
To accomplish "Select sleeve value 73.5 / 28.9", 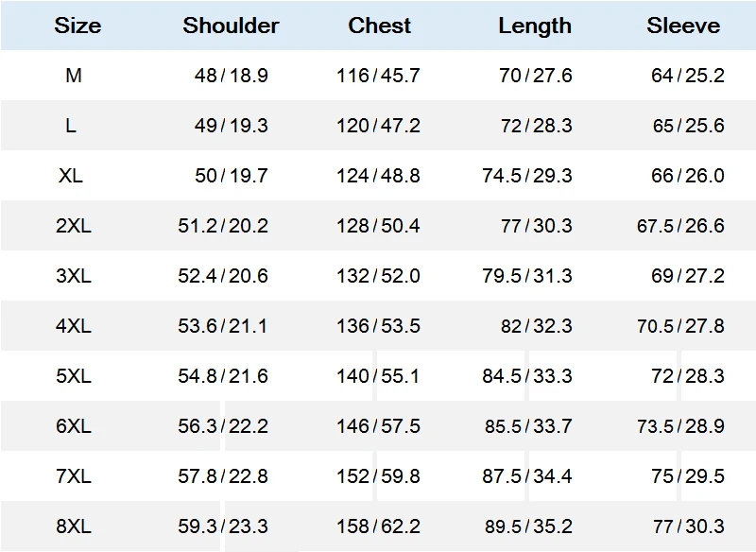I will pyautogui.click(x=680, y=426).
